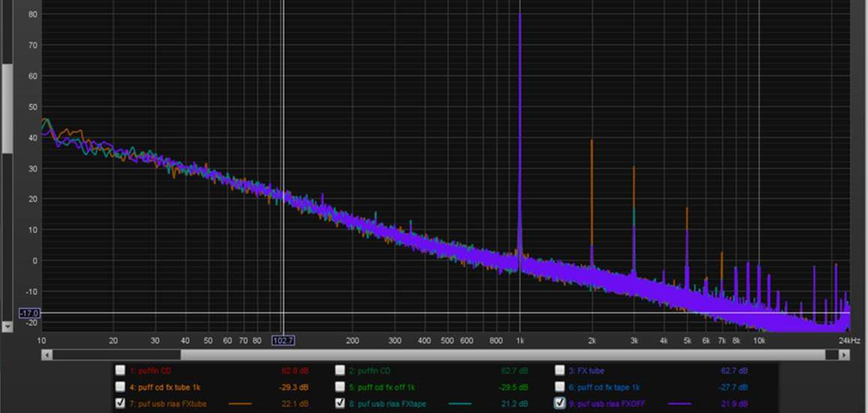
Task: Hide the puf usb riaa FXtube trace
Action: (x=120, y=403)
